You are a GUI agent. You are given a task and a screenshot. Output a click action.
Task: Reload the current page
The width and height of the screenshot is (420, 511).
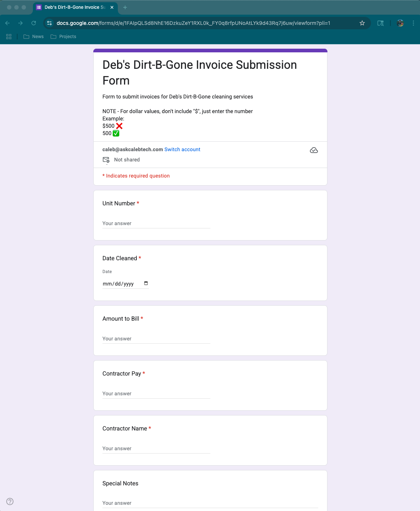(x=34, y=23)
